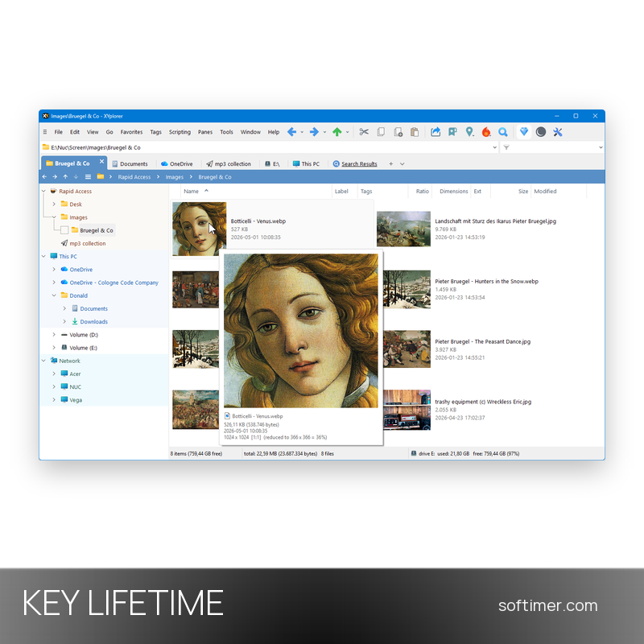
Task: Click the address bar path field
Action: (269, 147)
